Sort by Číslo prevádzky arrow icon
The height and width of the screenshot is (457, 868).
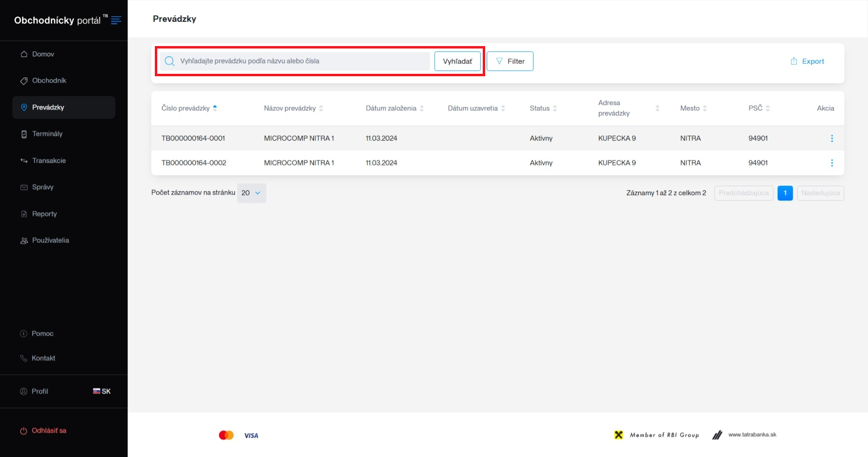coord(215,108)
